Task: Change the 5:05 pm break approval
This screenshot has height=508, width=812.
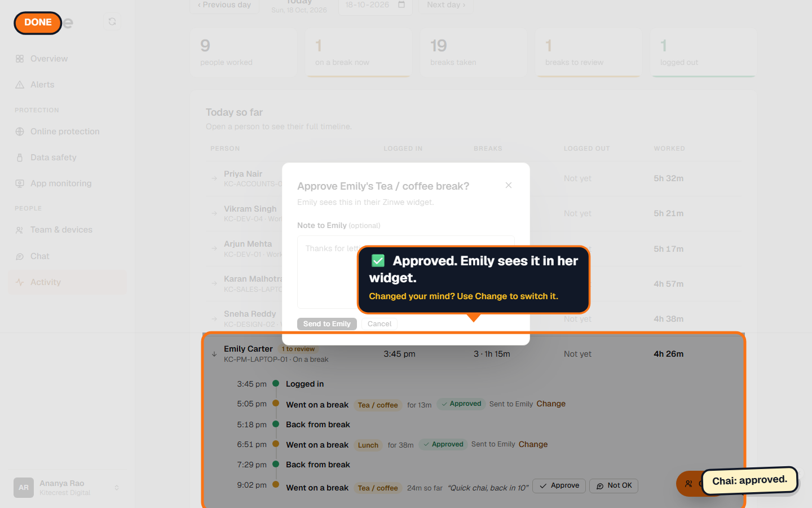Action: tap(551, 404)
